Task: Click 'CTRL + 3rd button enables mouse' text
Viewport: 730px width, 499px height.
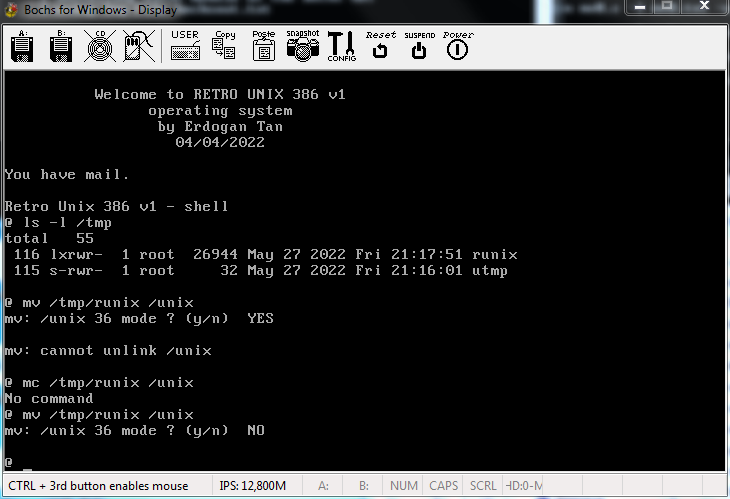Action: (98, 486)
